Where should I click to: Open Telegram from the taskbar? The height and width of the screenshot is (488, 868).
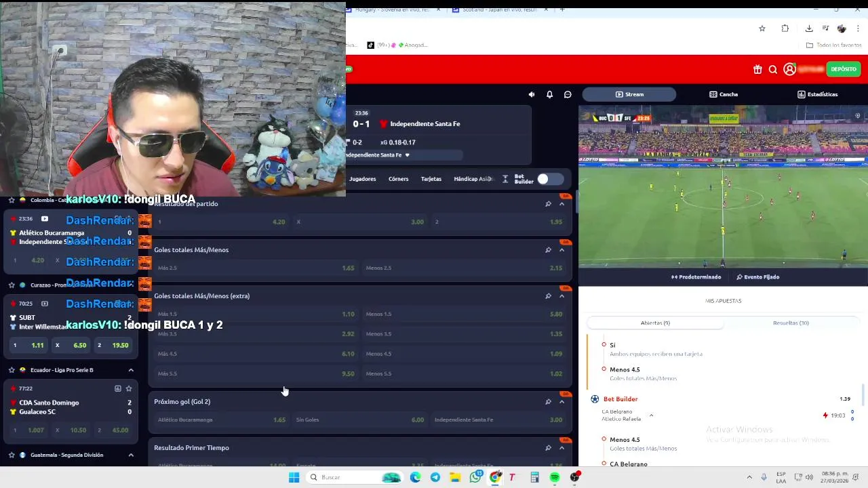(x=435, y=477)
